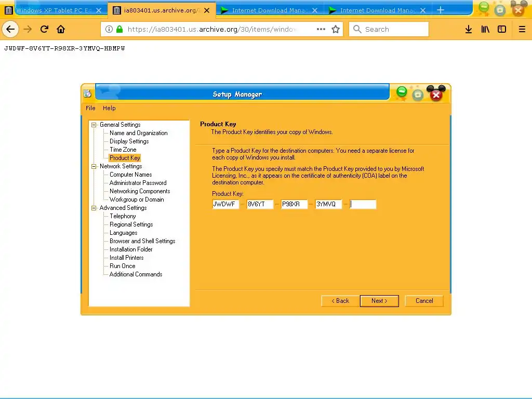This screenshot has width=532, height=399.
Task: Cancel the Setup Manager wizard
Action: (424, 301)
